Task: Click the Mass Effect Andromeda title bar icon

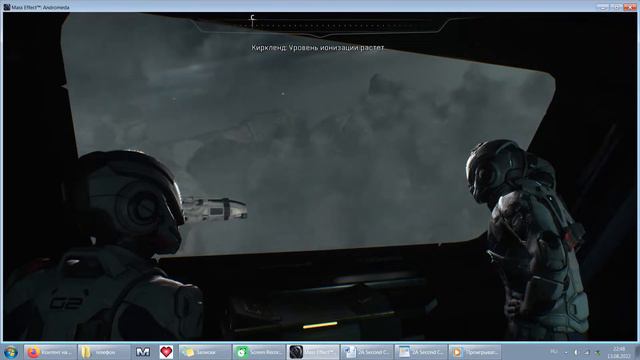Action: coord(7,7)
